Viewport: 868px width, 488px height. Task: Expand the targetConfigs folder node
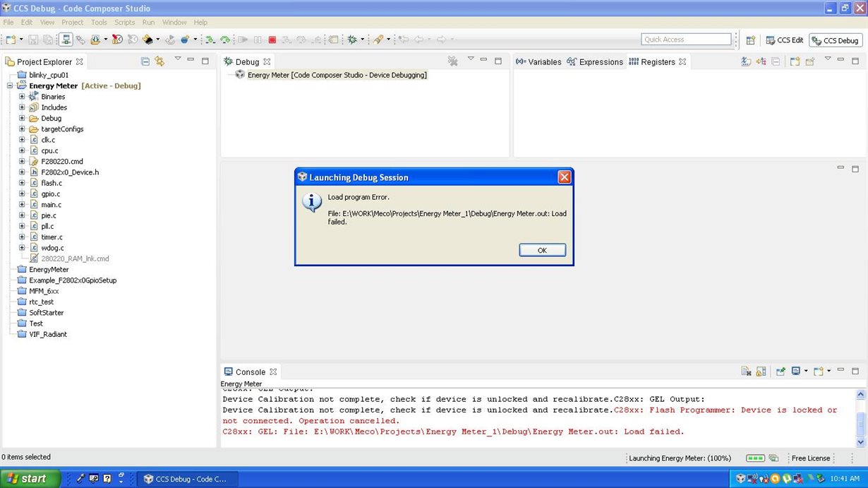(x=22, y=129)
